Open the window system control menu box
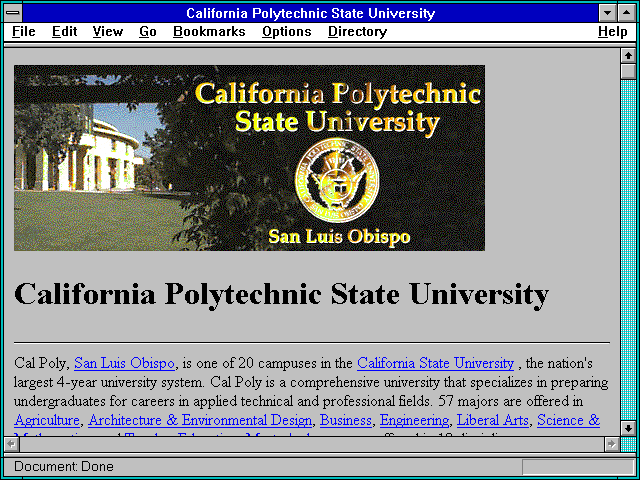Image resolution: width=640 pixels, height=480 pixels. (13, 13)
